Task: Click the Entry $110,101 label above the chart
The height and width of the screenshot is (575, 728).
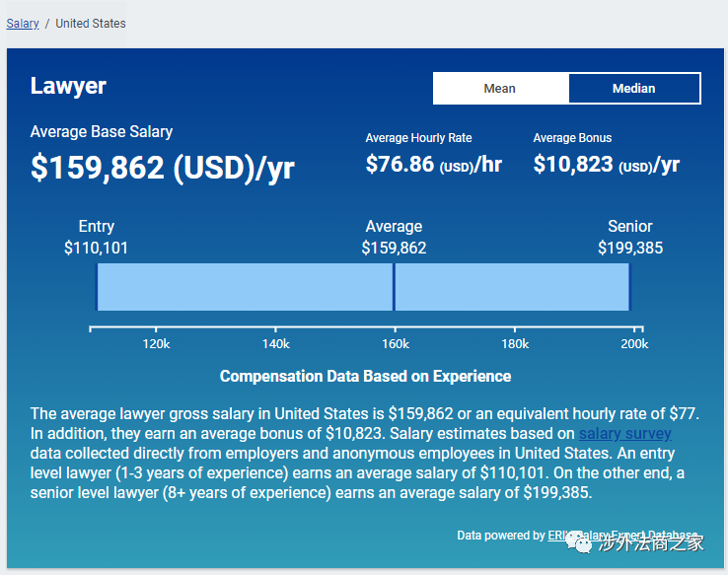Action: (97, 238)
